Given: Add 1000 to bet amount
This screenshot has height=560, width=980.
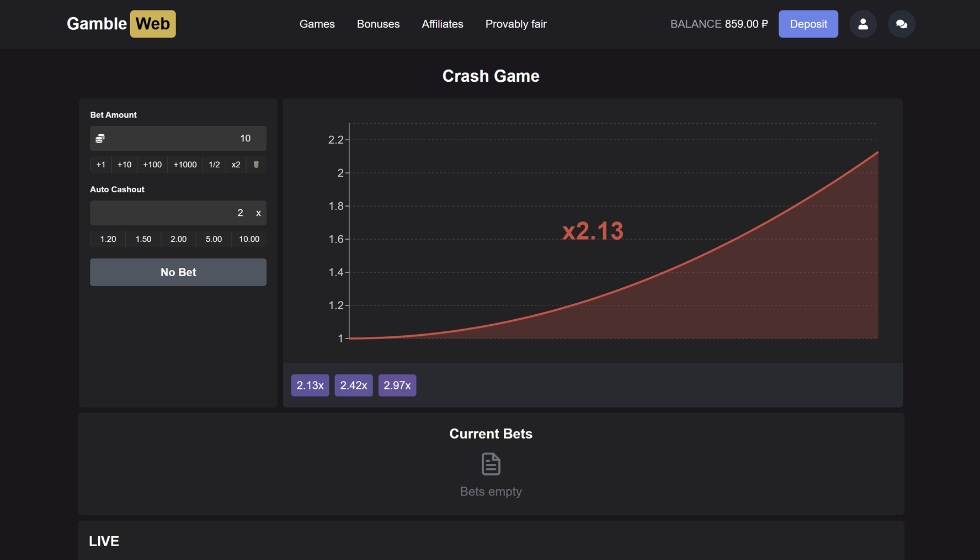Looking at the screenshot, I should tap(185, 164).
